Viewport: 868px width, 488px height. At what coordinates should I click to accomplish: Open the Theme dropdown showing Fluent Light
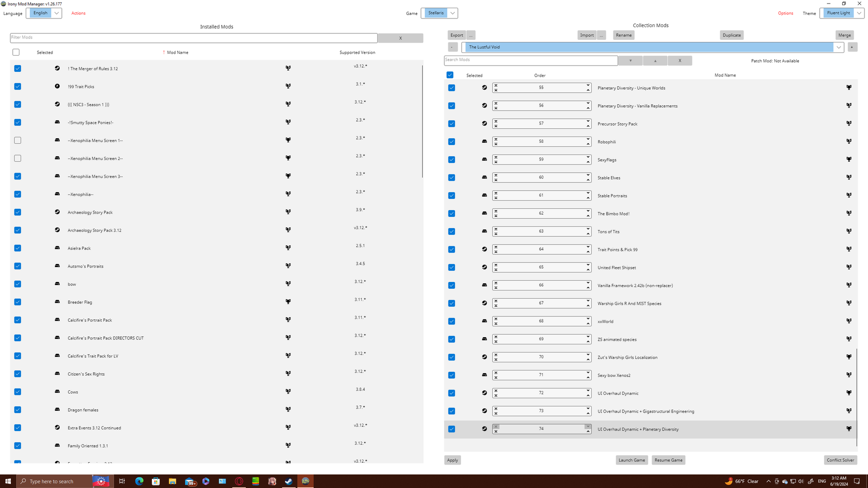(842, 13)
